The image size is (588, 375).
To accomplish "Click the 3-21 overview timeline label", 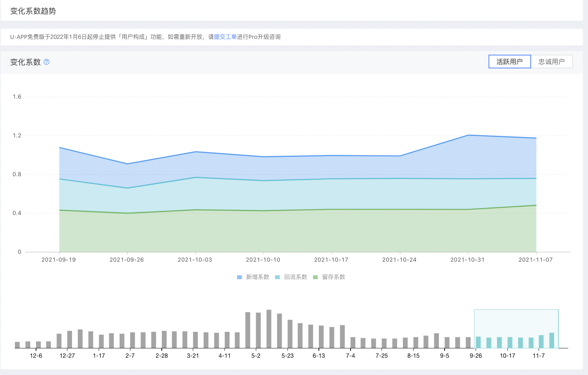I will 193,356.
